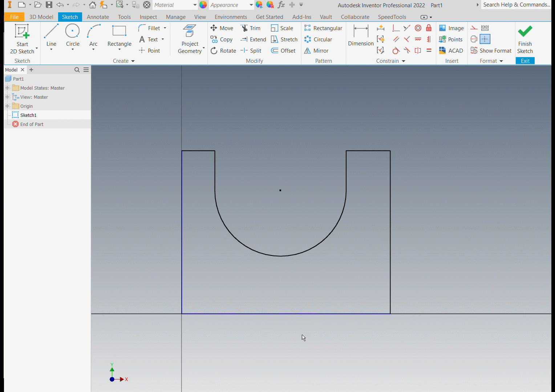This screenshot has height=392, width=555.
Task: Click the Project Geometry icon
Action: click(x=190, y=32)
